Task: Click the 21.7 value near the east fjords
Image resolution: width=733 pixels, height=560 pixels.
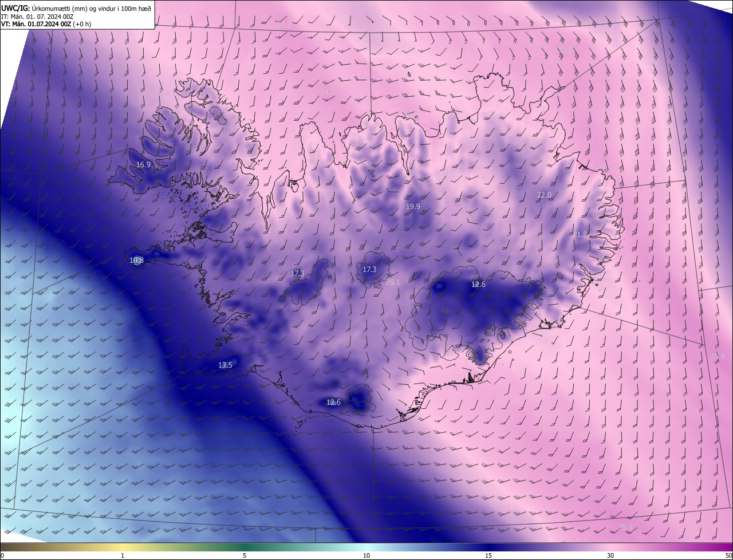Action: click(x=580, y=234)
